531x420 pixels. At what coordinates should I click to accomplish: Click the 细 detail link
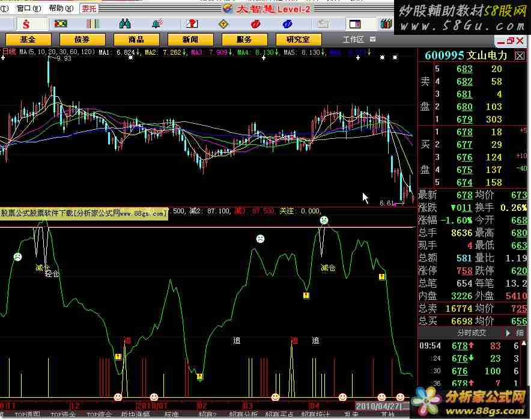(520, 333)
